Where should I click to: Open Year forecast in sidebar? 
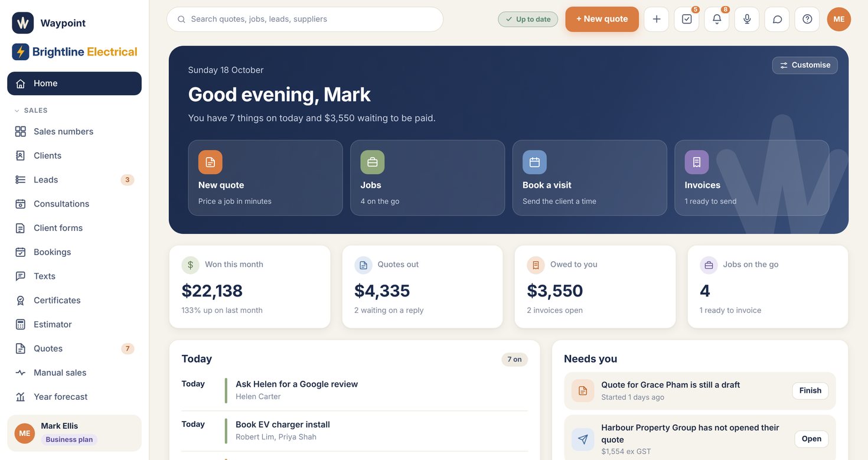point(74,397)
